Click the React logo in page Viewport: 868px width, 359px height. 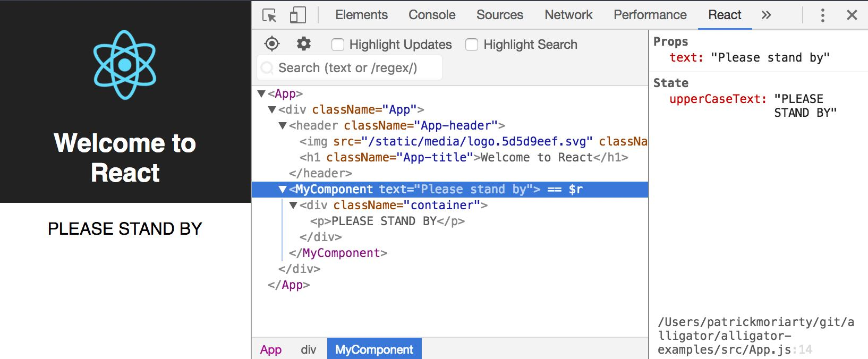point(125,65)
